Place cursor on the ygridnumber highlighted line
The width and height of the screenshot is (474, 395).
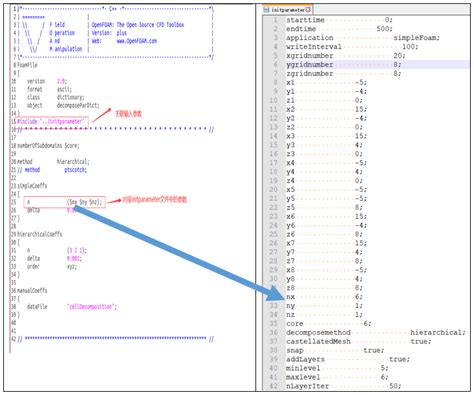[344, 64]
